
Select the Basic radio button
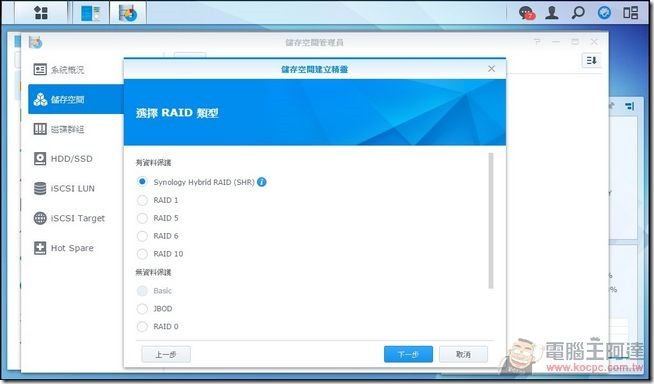pyautogui.click(x=142, y=291)
